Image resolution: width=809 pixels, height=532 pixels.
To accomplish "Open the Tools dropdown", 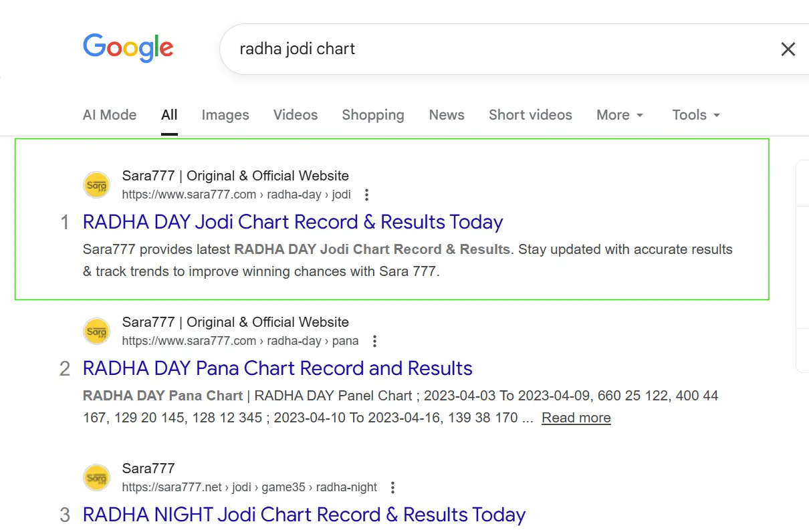I will [696, 115].
